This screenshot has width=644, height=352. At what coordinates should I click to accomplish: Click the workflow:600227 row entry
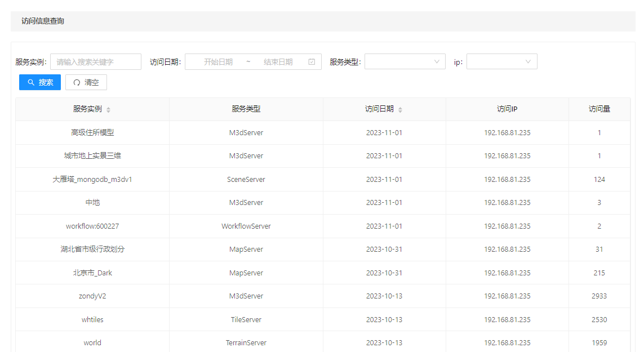point(92,226)
